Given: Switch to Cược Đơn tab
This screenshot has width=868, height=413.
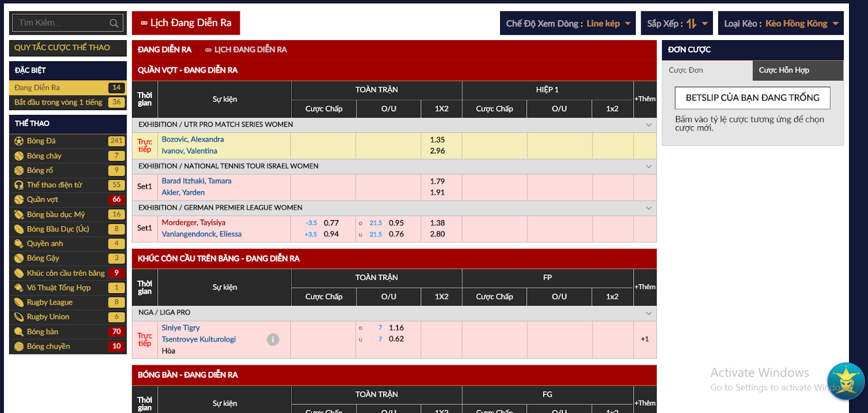Looking at the screenshot, I should coord(707,70).
